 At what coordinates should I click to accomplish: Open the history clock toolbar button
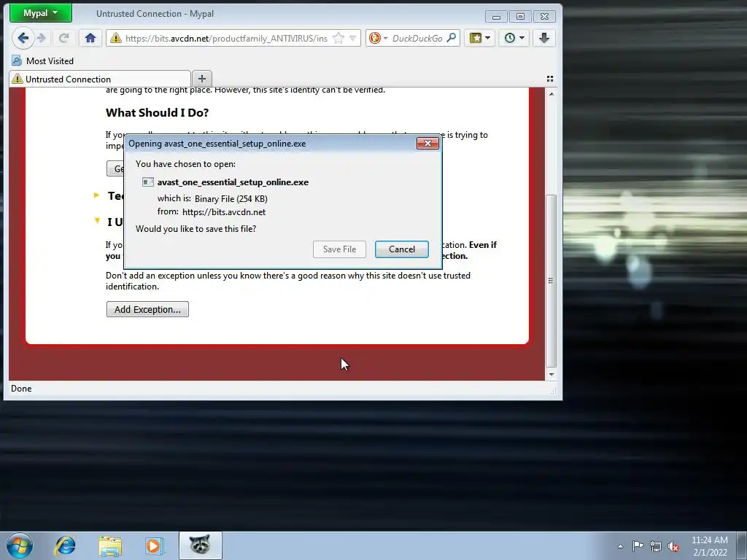click(514, 38)
